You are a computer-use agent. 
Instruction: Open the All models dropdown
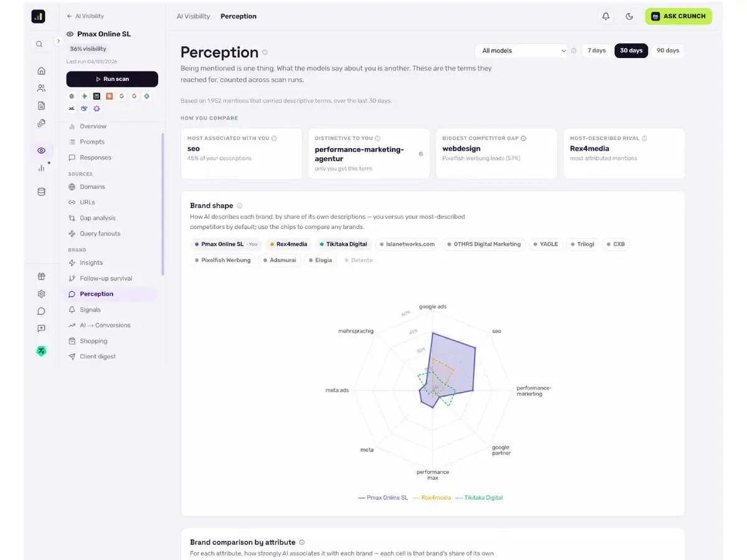[x=521, y=51]
